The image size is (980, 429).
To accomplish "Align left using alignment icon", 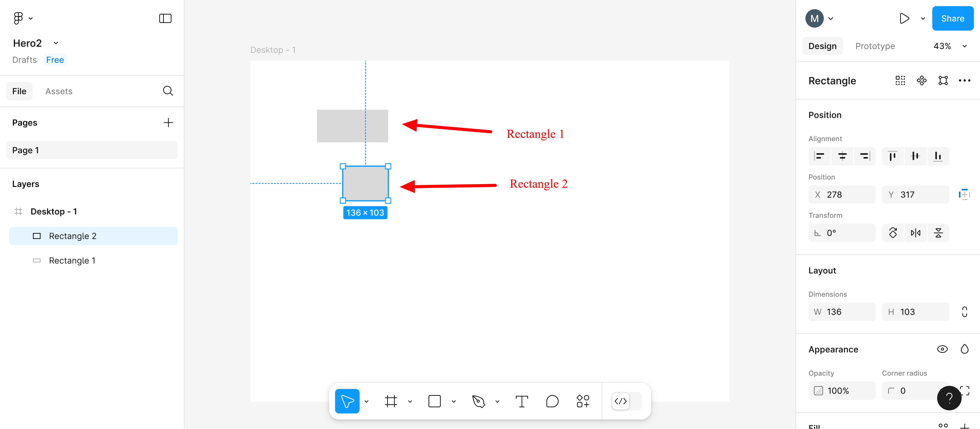I will [x=819, y=156].
